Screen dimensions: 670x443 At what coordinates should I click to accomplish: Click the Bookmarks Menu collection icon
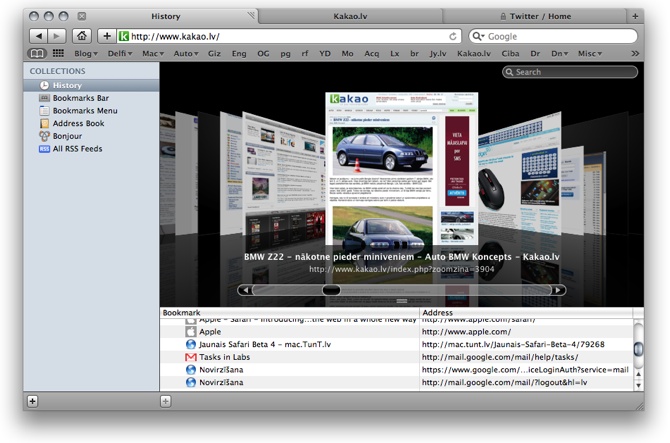(44, 111)
